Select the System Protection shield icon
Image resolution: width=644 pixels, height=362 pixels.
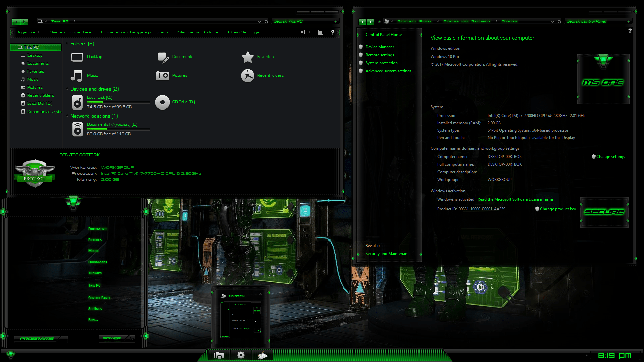pos(361,62)
